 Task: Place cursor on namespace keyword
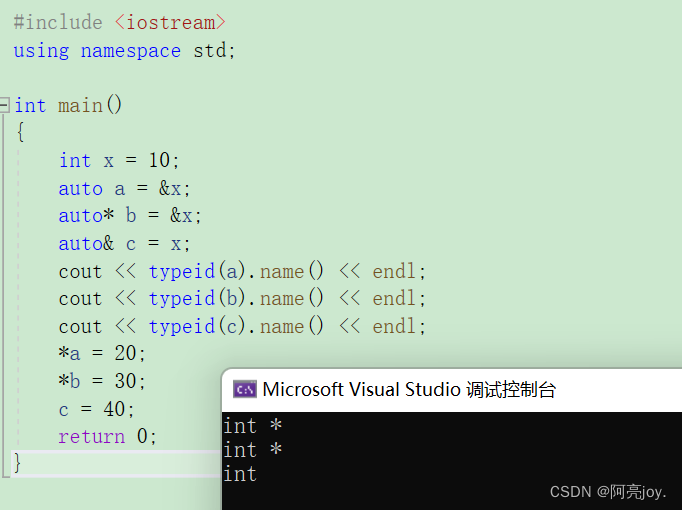pos(130,51)
